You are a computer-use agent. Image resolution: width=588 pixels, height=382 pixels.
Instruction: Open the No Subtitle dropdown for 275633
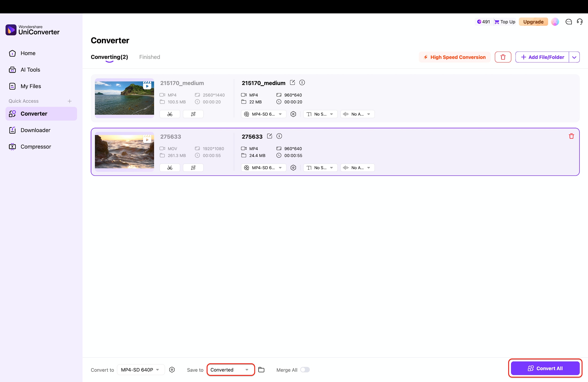coord(320,168)
